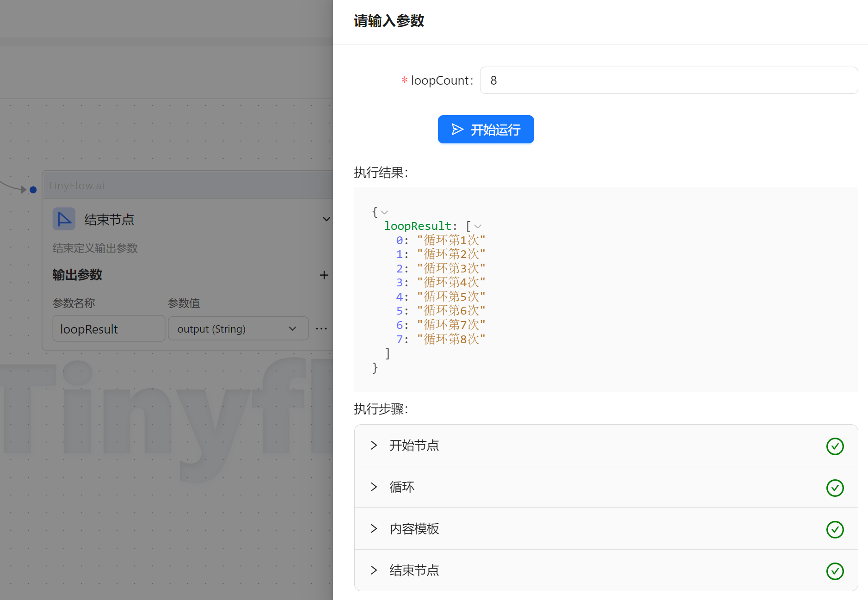Image resolution: width=868 pixels, height=600 pixels.
Task: Click the loopResult parameter name field
Action: point(109,329)
